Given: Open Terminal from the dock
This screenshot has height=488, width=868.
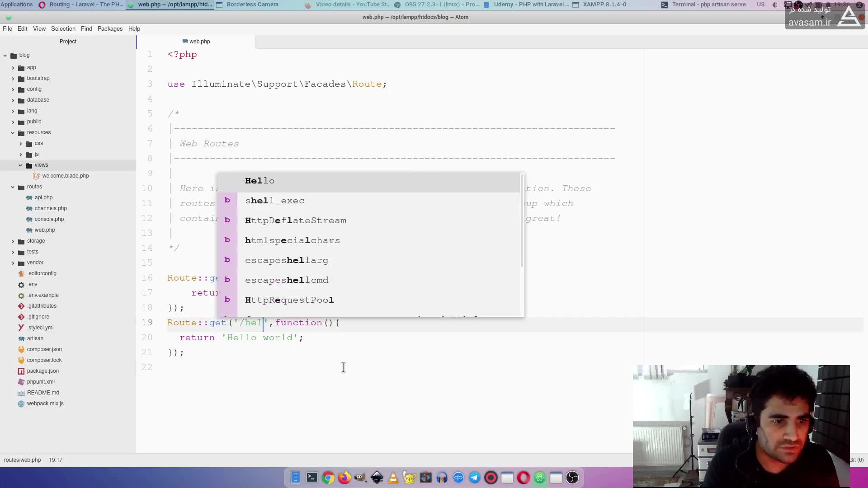Looking at the screenshot, I should (311, 478).
